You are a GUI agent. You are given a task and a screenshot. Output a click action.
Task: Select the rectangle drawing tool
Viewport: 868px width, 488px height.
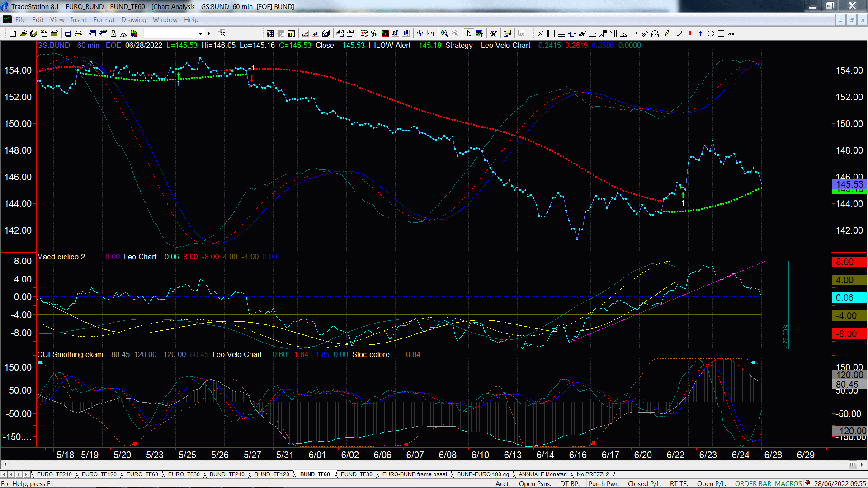[721, 33]
